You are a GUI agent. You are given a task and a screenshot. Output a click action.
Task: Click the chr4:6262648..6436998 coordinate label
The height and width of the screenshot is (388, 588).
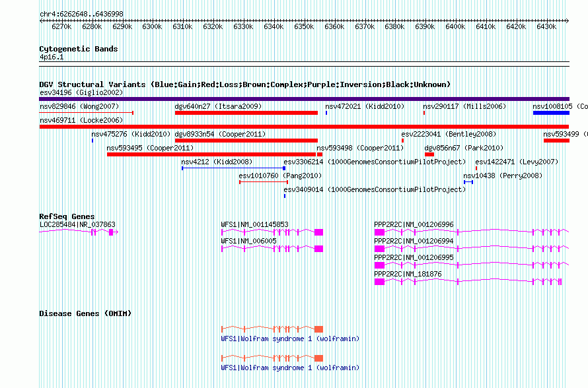tap(81, 14)
